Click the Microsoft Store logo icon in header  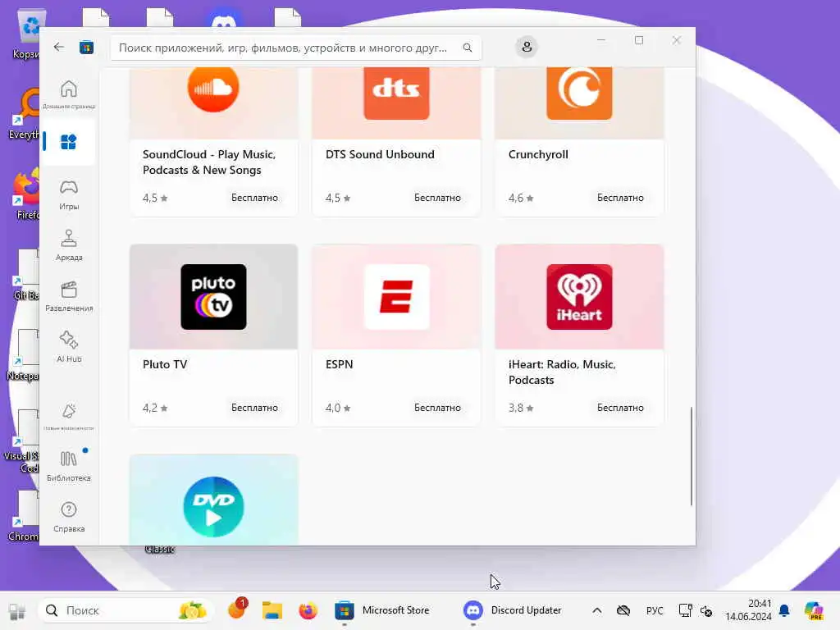click(x=86, y=48)
